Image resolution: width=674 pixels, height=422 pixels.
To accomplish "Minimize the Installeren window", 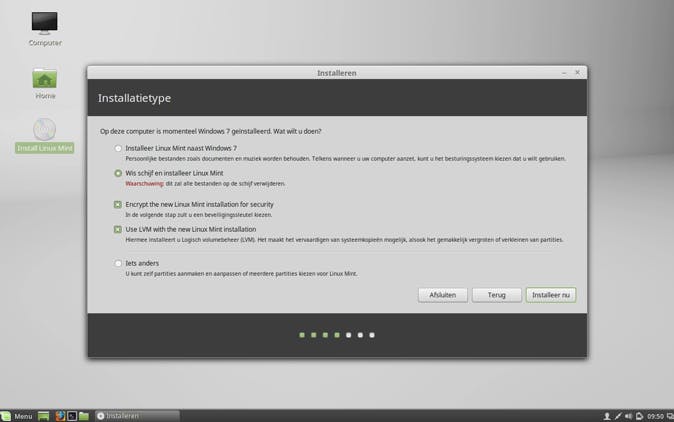I will 564,73.
